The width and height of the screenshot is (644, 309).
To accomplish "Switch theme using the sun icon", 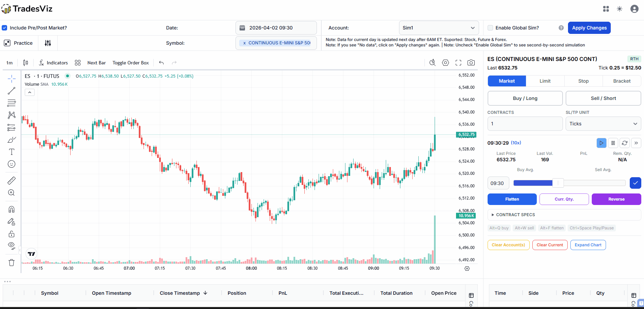I will [x=620, y=9].
